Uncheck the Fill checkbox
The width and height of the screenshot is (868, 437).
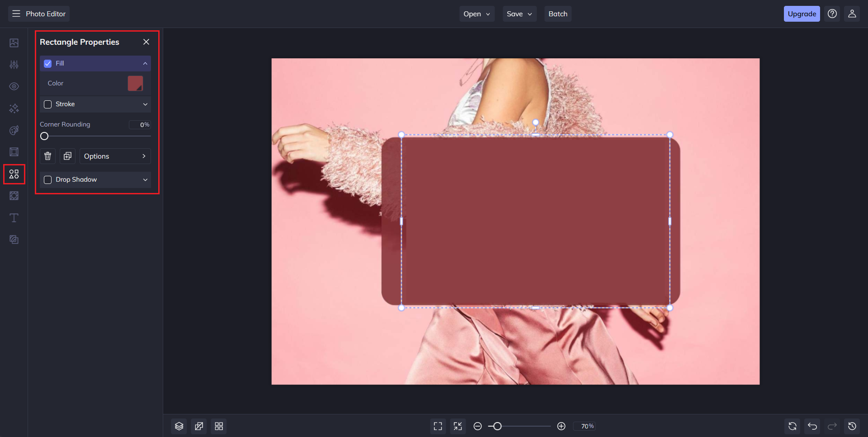pos(47,63)
